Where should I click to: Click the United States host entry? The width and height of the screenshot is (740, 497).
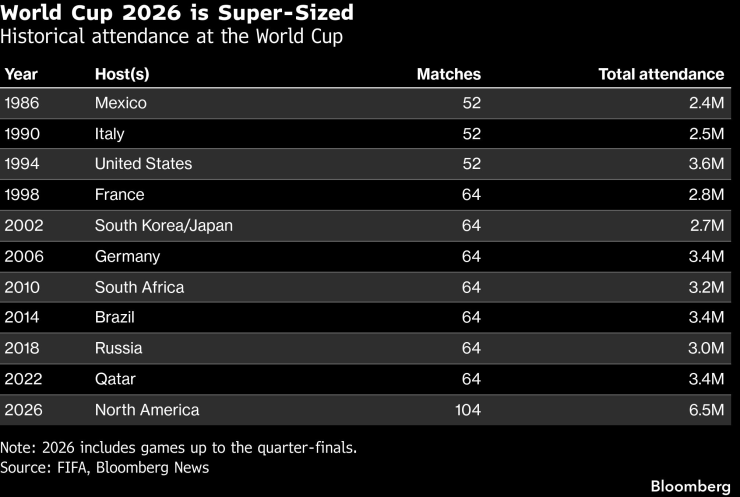pyautogui.click(x=143, y=164)
